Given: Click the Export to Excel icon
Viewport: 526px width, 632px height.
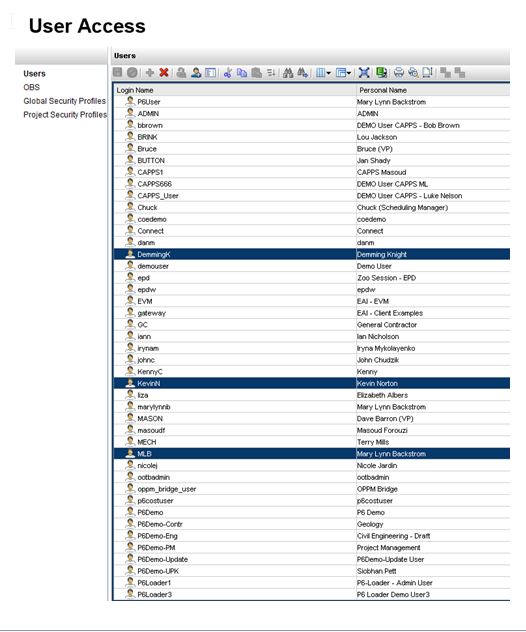Looking at the screenshot, I should 381,73.
